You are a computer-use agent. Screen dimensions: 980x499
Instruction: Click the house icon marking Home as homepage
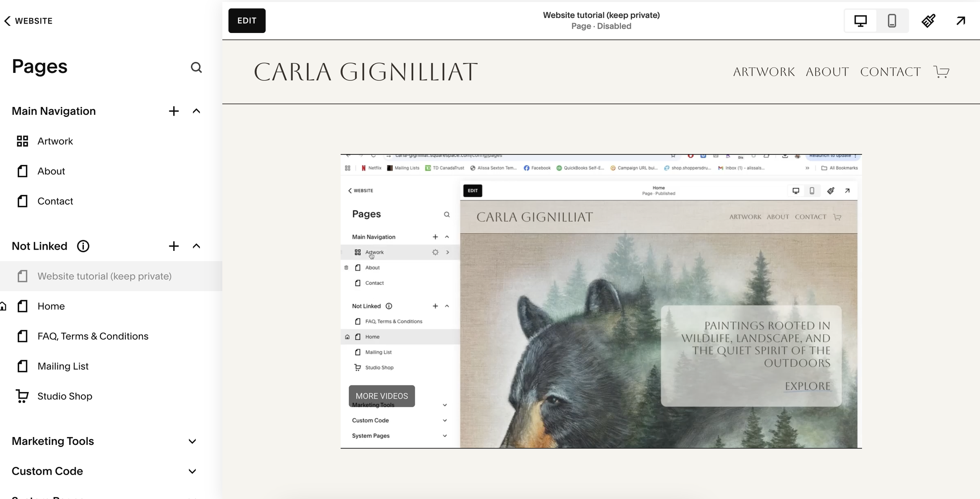(x=4, y=306)
